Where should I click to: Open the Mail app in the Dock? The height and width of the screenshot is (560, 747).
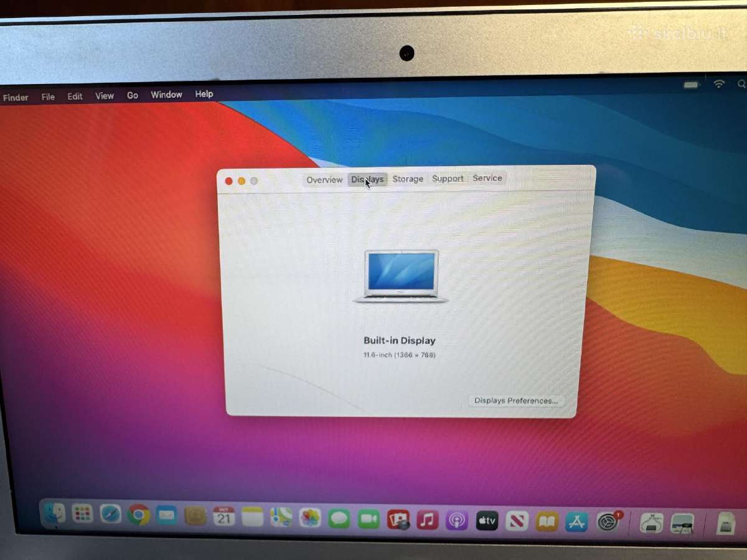[166, 515]
